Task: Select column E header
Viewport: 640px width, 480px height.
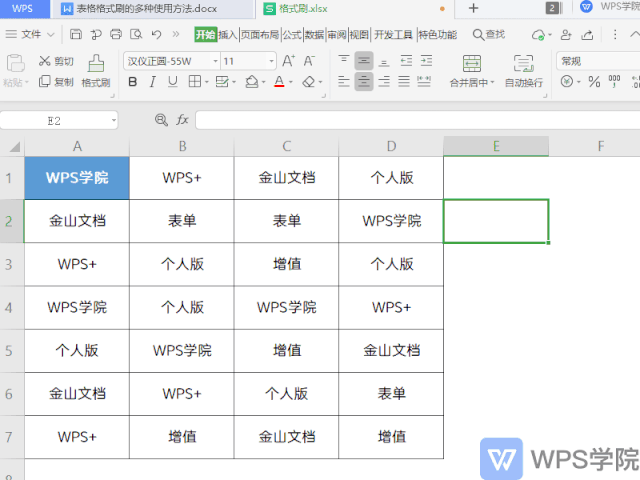Action: (496, 146)
